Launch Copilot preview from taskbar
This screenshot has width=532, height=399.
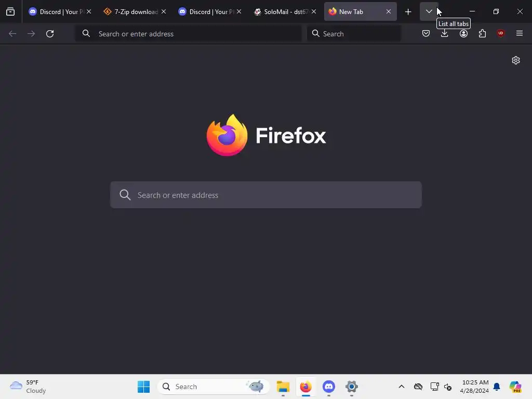pyautogui.click(x=515, y=387)
